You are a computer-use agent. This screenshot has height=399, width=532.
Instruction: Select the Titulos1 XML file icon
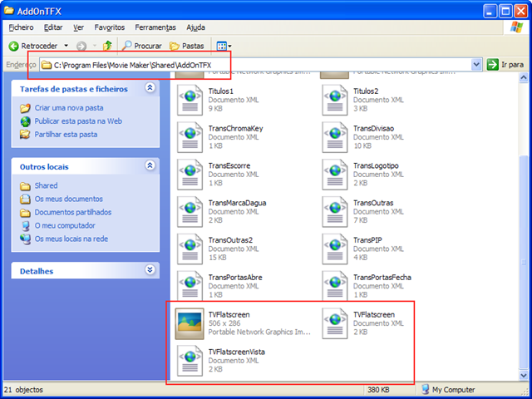190,100
